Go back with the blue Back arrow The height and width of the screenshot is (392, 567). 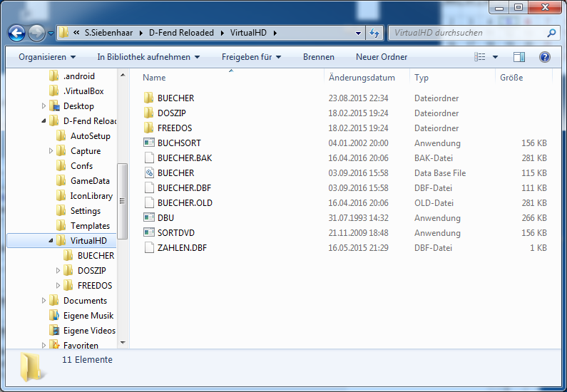click(x=16, y=33)
